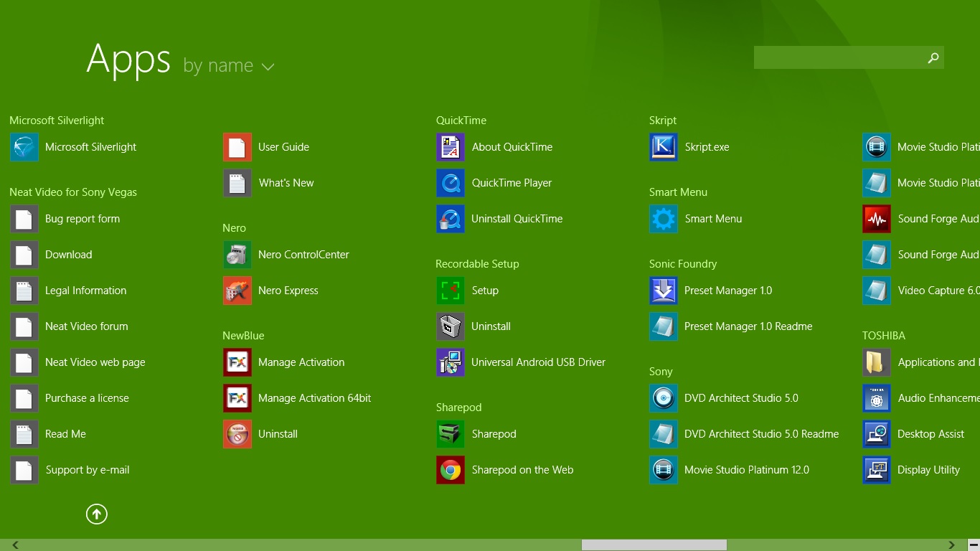980x551 pixels.
Task: Select the 'Sharepod' group header
Action: (459, 408)
